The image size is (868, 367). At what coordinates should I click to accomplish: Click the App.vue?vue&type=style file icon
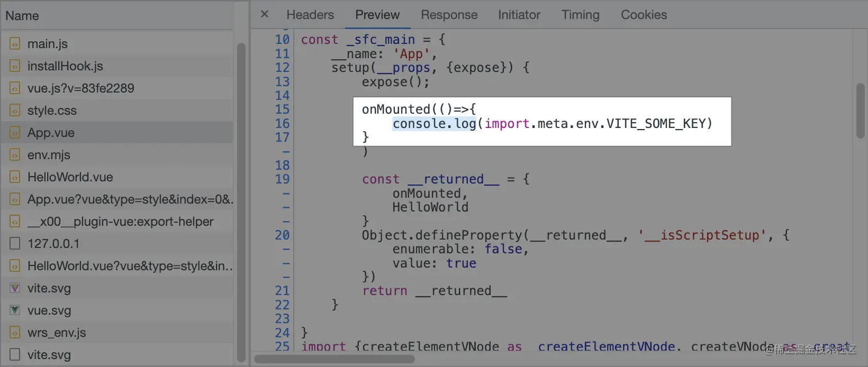coord(15,200)
